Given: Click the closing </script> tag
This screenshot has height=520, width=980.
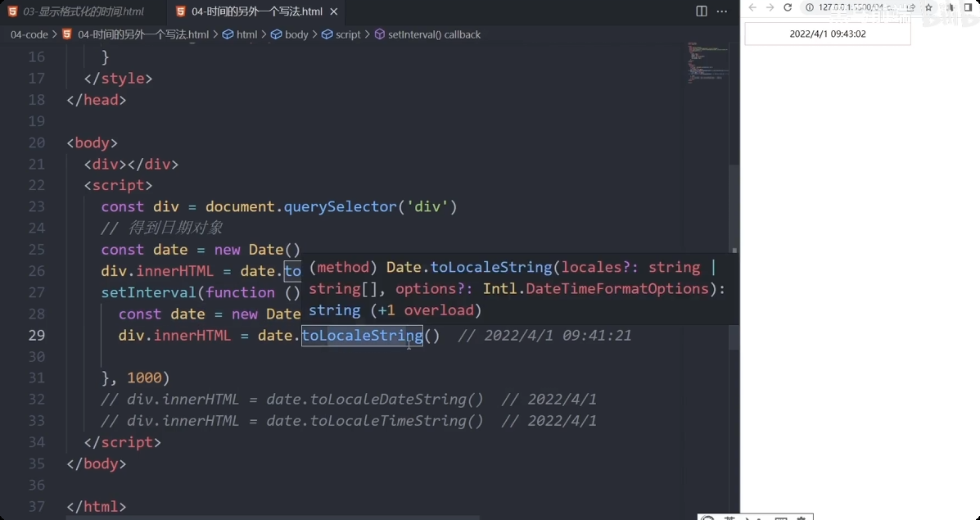Looking at the screenshot, I should click(x=123, y=442).
